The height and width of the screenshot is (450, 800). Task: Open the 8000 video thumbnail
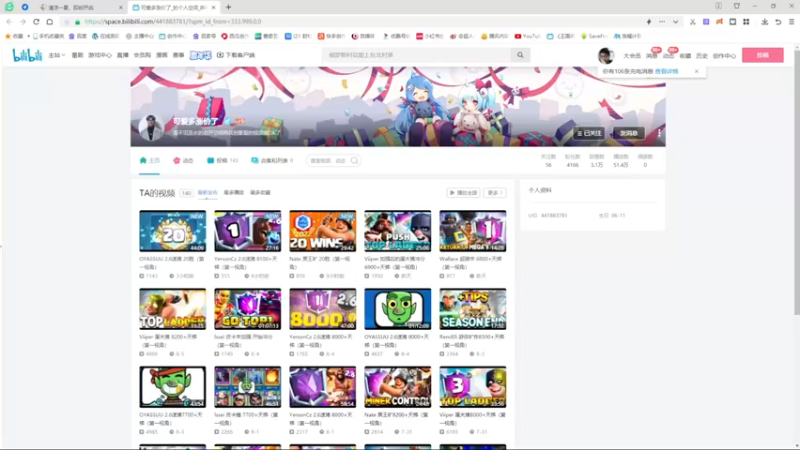coord(322,309)
